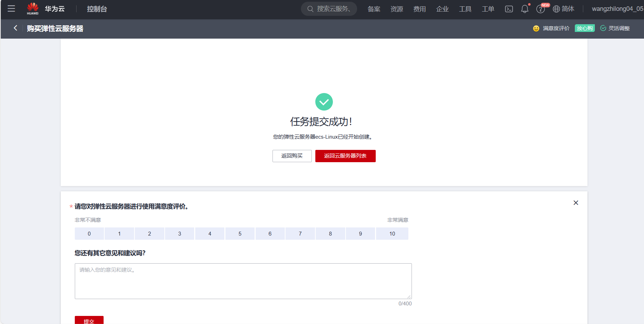Open the 费用 billing menu
The width and height of the screenshot is (644, 324).
click(x=419, y=9)
